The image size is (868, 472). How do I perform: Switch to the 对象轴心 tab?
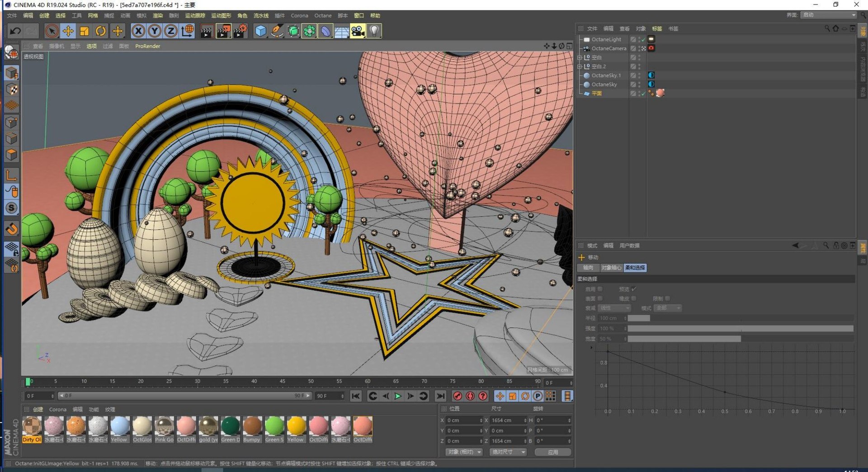(x=611, y=268)
